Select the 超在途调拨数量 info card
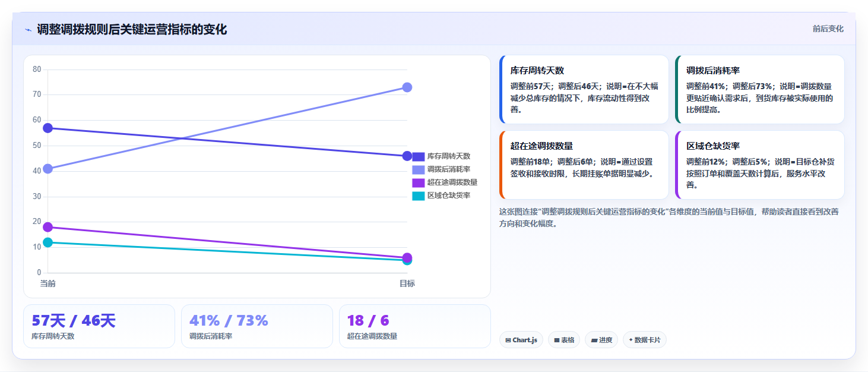 point(584,165)
